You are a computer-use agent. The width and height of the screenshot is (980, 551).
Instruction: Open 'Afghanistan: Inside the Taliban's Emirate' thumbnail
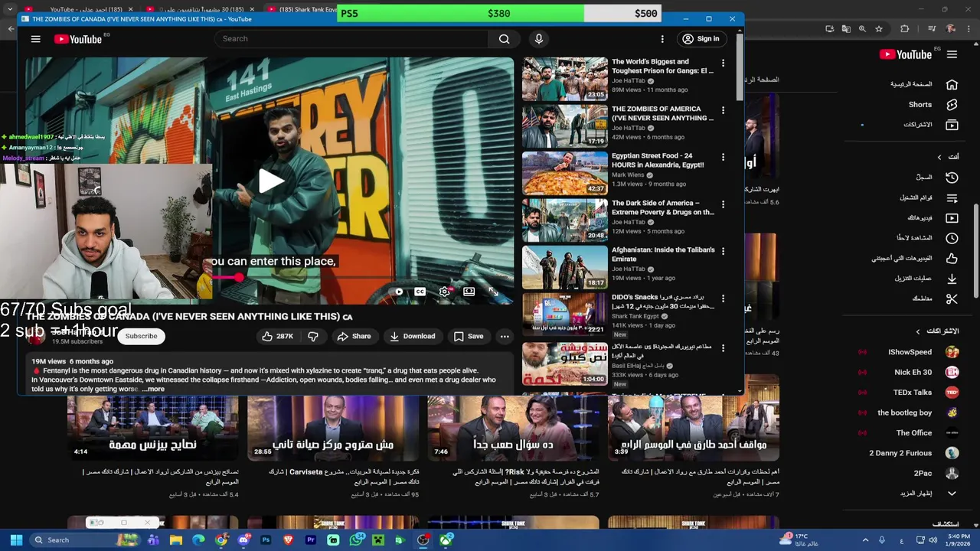click(x=565, y=267)
